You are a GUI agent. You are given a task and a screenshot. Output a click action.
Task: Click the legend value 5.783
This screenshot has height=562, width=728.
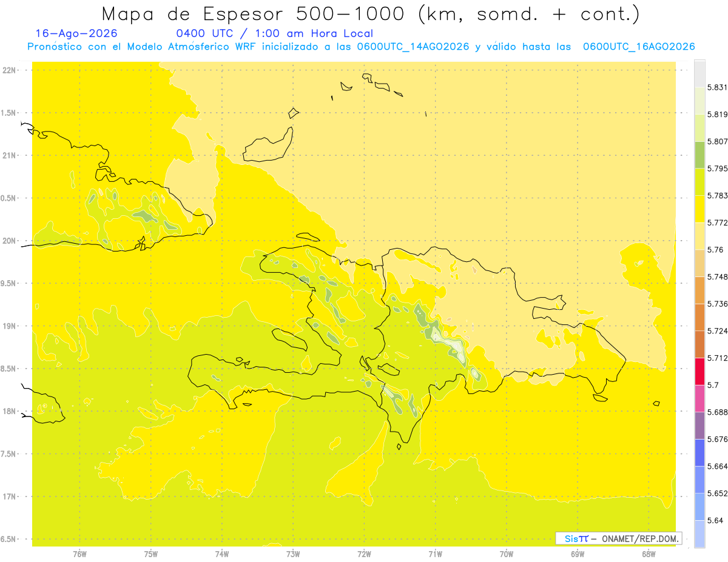(718, 195)
